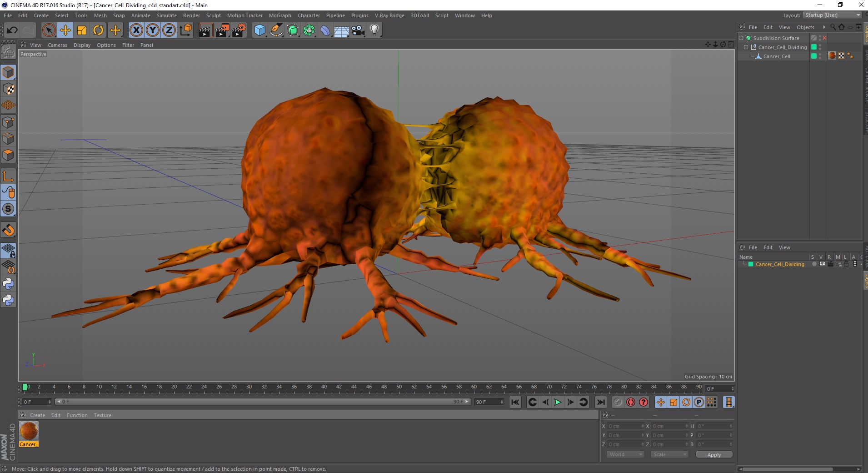Screen dimensions: 868x473
Task: Toggle Cancer_Cell_Dividing layer lock icon
Action: pyautogui.click(x=846, y=264)
